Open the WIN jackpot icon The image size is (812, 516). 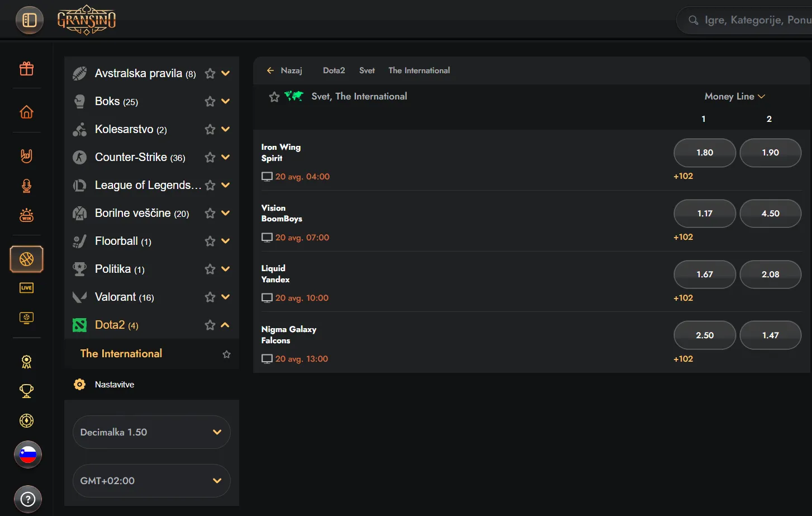26,215
